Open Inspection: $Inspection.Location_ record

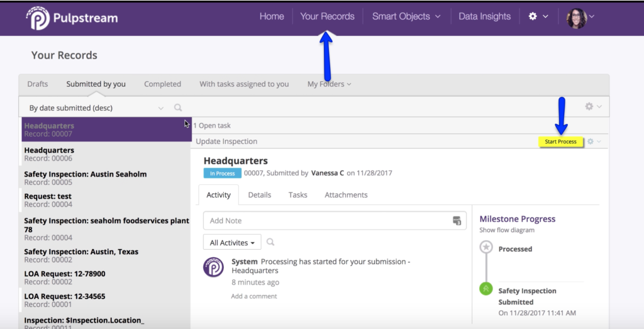point(106,322)
